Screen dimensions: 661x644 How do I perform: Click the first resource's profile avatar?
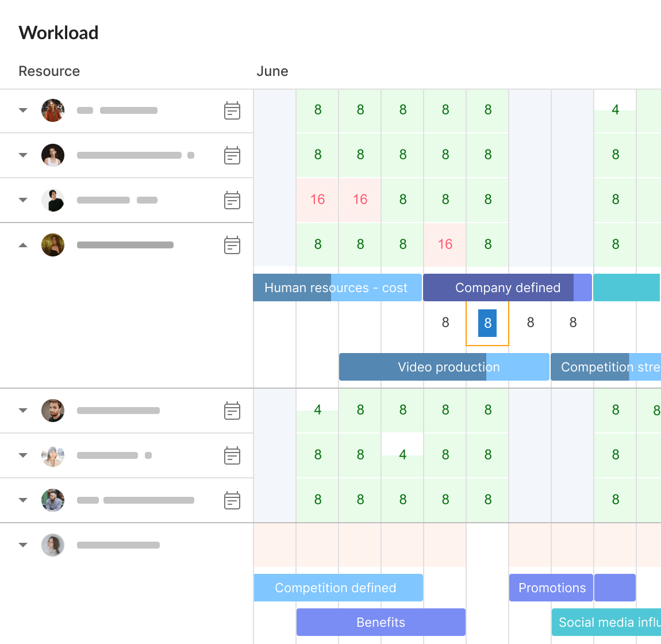52,110
